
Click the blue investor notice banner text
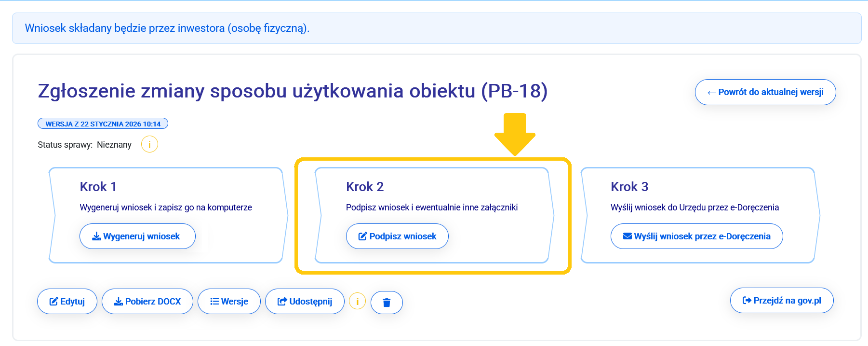(x=167, y=28)
